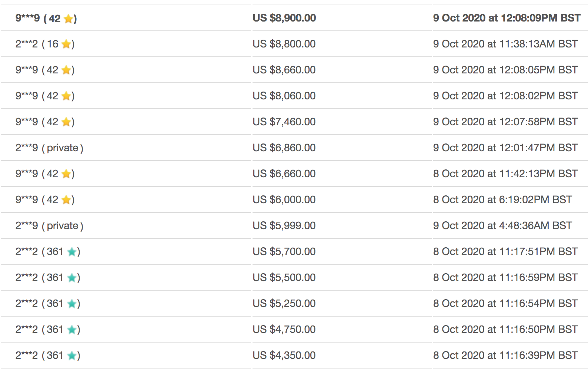
Task: Click timestamp 8 Oct 2020 at 6:19:02PM BST
Action: [502, 200]
